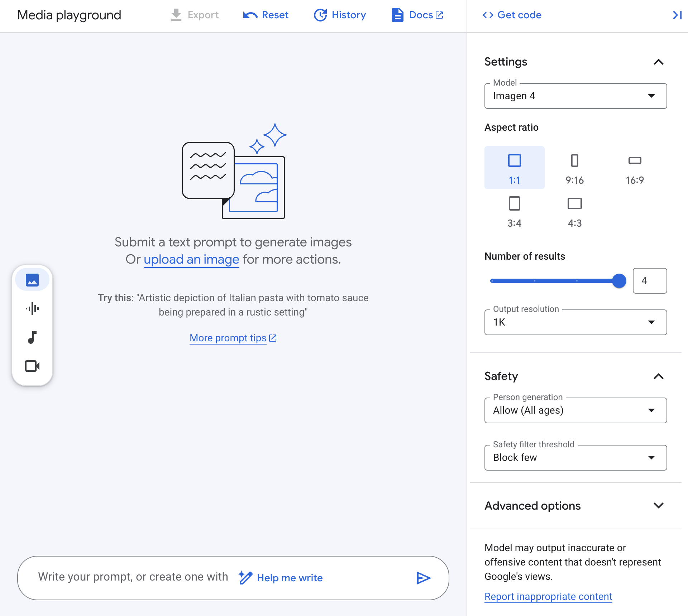The width and height of the screenshot is (688, 616).
Task: Open the Safety filter threshold dropdown
Action: [575, 457]
